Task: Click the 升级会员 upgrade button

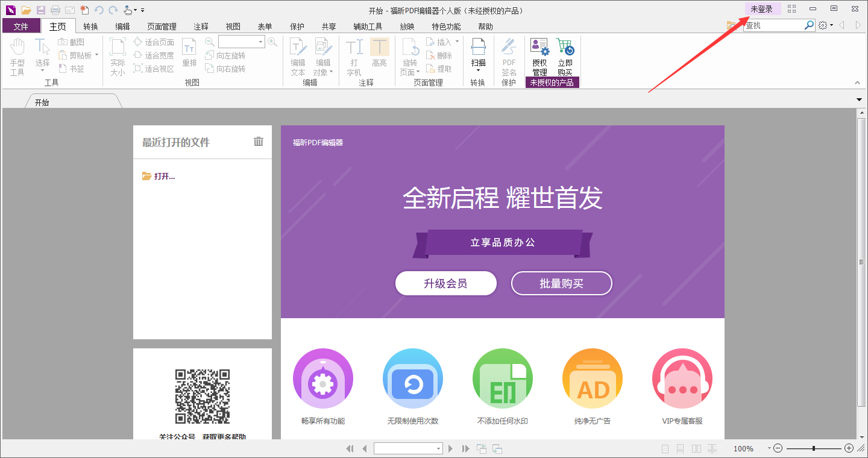Action: (x=446, y=283)
